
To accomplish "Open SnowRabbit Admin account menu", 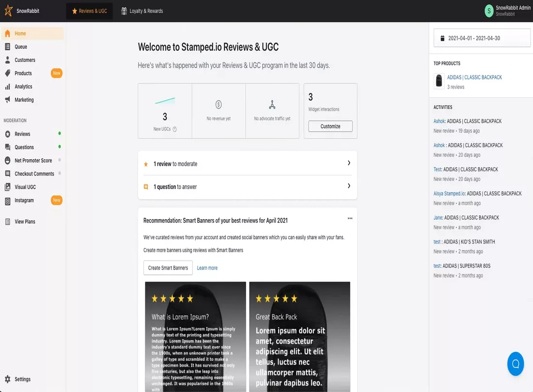I will pos(508,11).
